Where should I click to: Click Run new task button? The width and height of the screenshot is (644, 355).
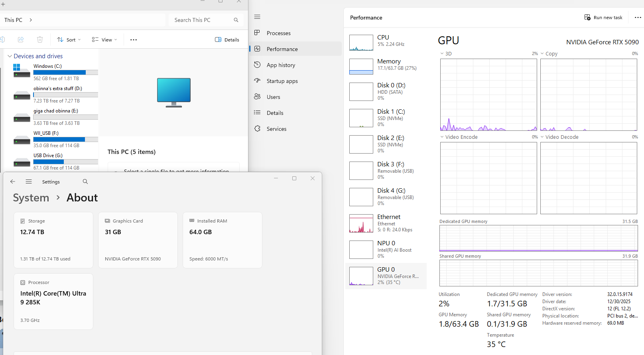[x=603, y=18]
